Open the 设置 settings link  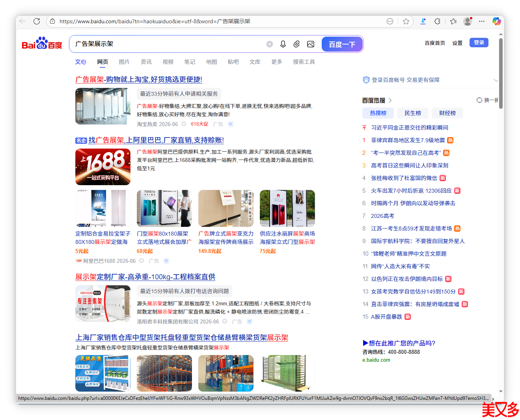point(457,43)
